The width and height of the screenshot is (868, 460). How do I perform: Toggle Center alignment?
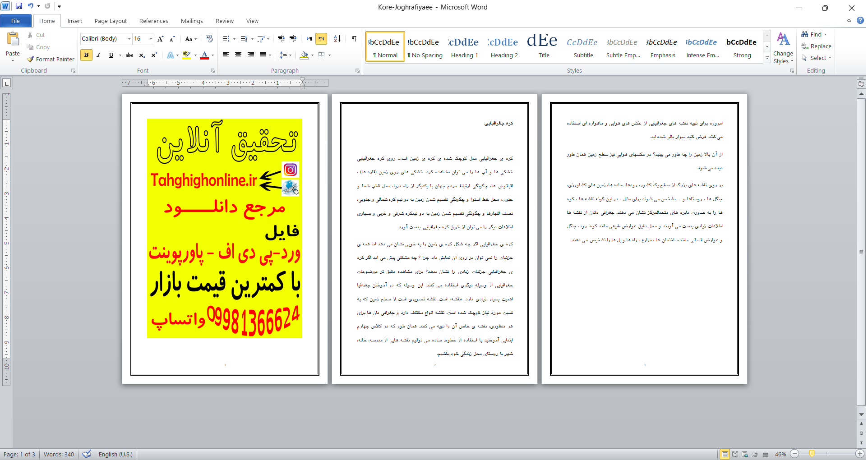tap(238, 55)
